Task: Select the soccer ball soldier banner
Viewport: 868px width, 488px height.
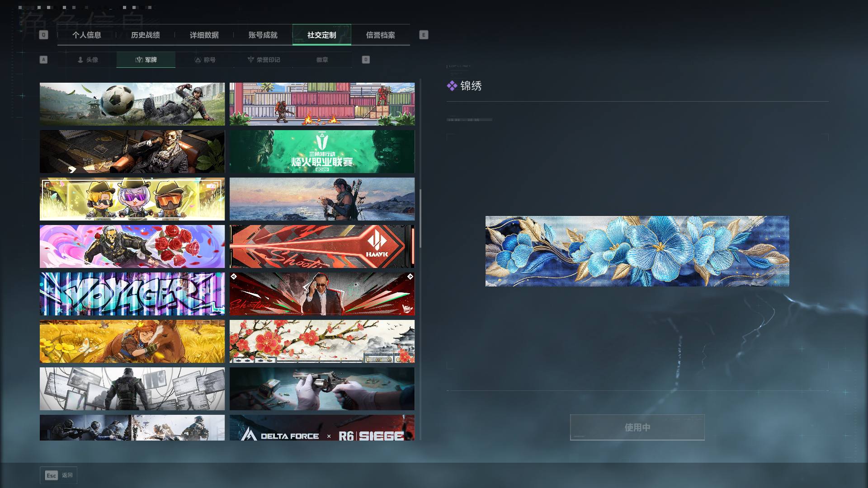Action: coord(132,104)
